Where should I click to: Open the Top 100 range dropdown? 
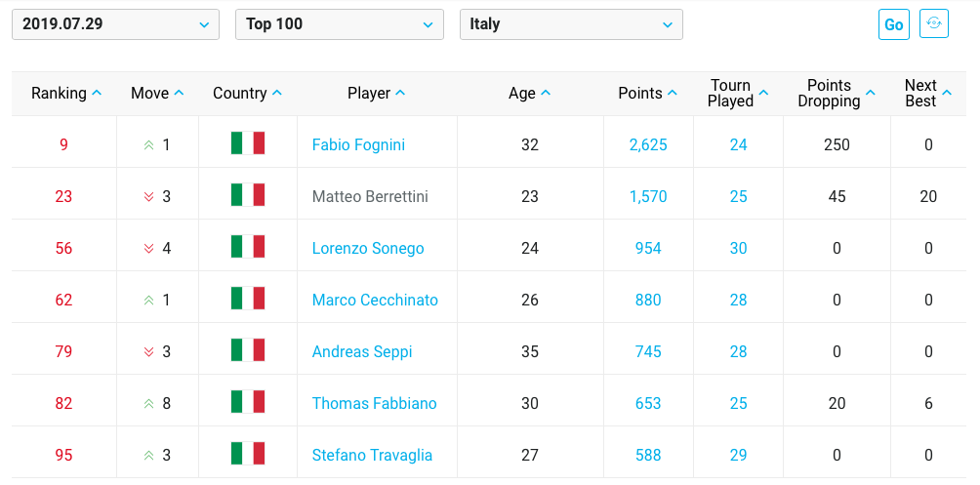[x=340, y=24]
